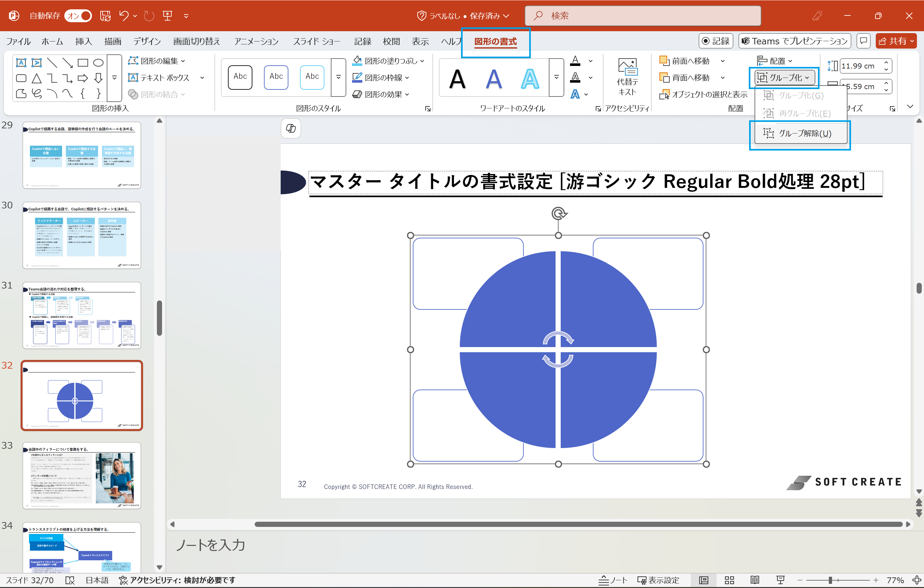Open the sensitivity label dropdown ラベルなし
The image size is (924, 588).
[464, 16]
